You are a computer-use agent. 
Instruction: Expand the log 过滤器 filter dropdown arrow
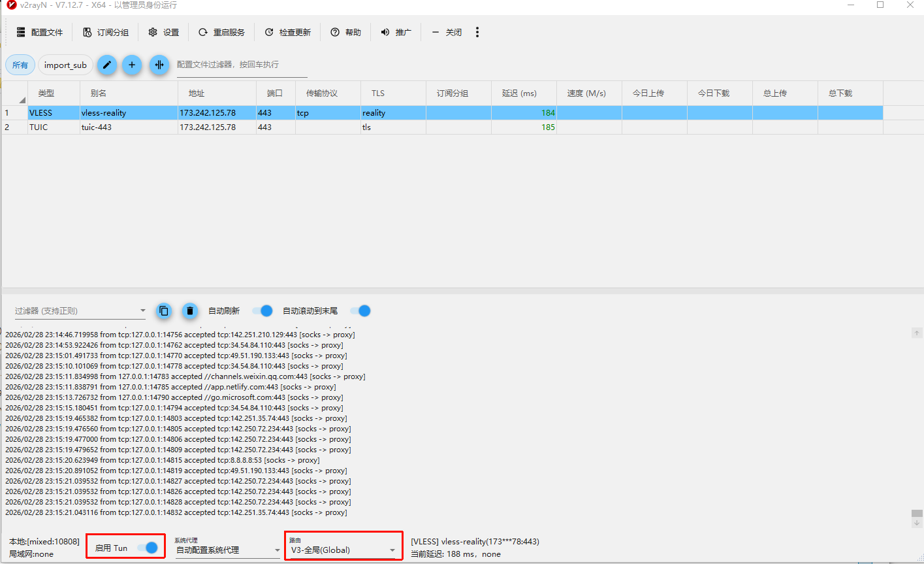(x=143, y=311)
